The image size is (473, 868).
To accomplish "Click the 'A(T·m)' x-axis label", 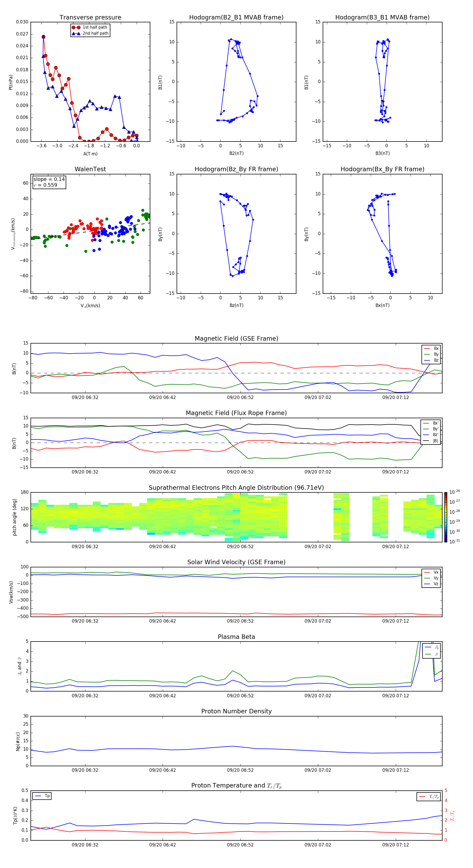I will point(90,154).
